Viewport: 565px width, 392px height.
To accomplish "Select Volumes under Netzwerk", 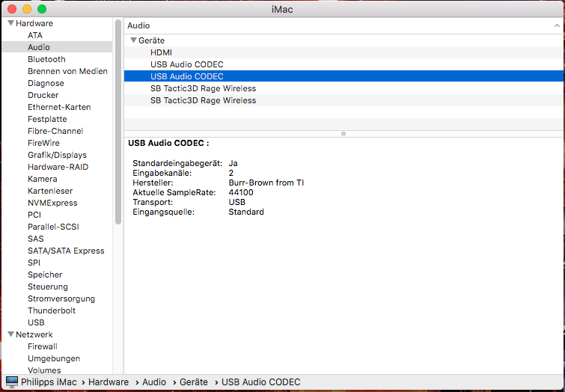I will coord(44,370).
